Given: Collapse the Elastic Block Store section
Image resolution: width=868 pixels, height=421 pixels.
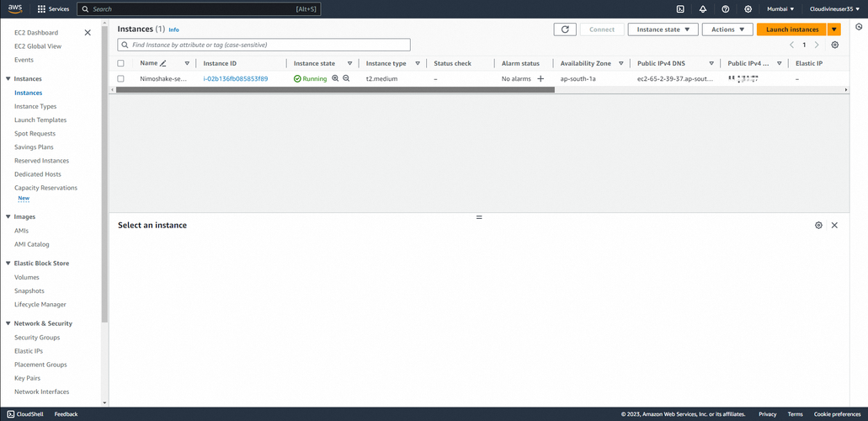Looking at the screenshot, I should pyautogui.click(x=8, y=263).
